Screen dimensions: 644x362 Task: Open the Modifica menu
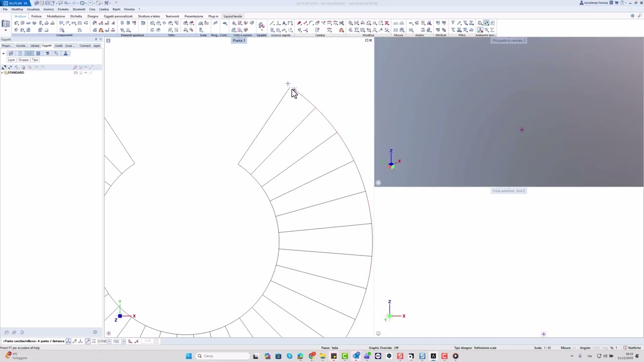point(17,9)
